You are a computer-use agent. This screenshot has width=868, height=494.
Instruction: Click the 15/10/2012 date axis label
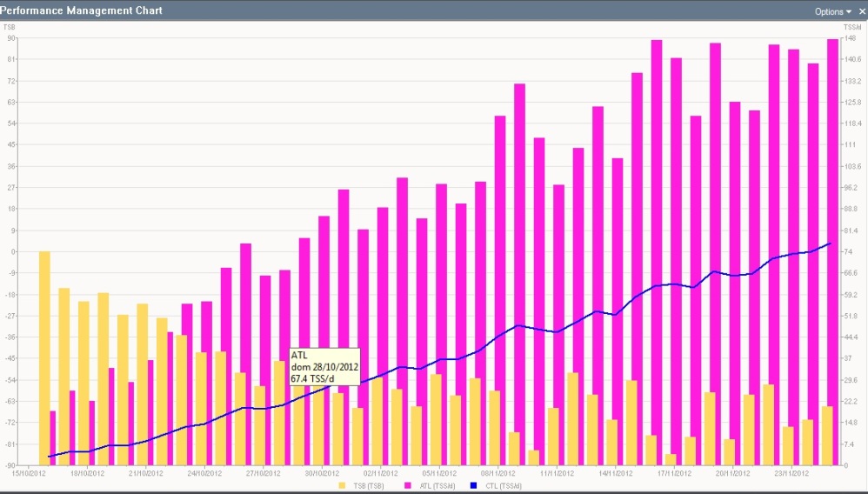coord(28,473)
